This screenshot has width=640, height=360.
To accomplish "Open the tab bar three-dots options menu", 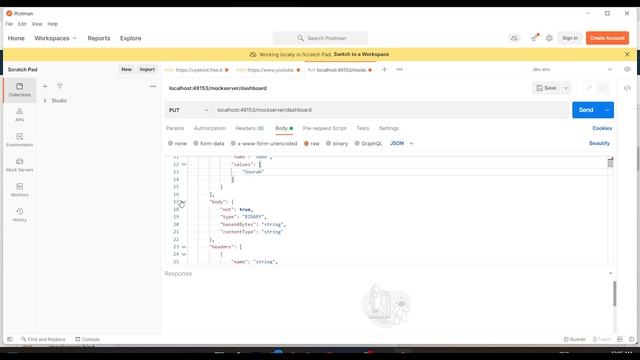I will point(400,69).
